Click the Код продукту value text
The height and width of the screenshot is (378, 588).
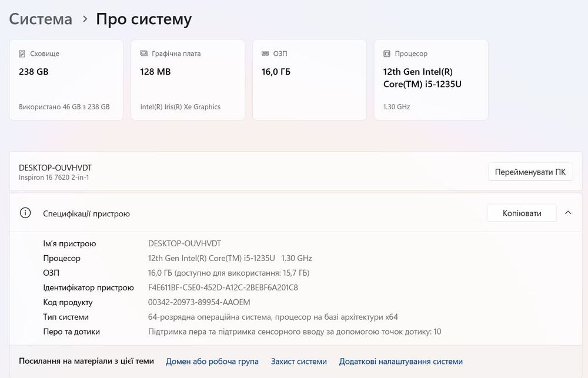pyautogui.click(x=199, y=302)
